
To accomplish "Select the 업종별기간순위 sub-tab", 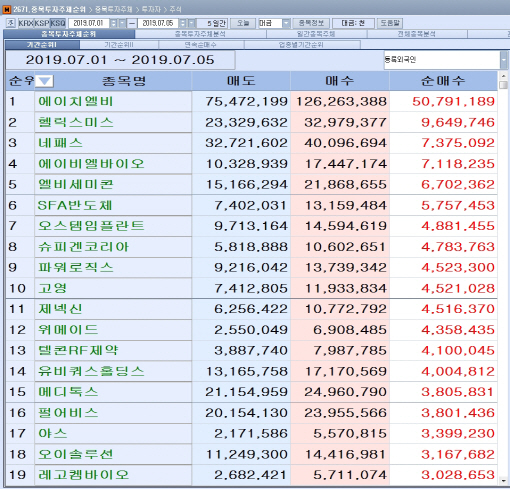I will (301, 45).
